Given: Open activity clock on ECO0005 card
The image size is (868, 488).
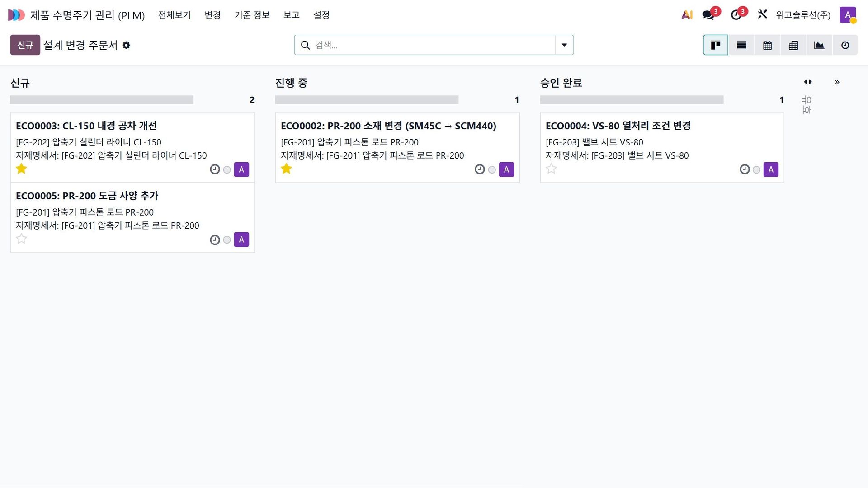Looking at the screenshot, I should coord(215,239).
